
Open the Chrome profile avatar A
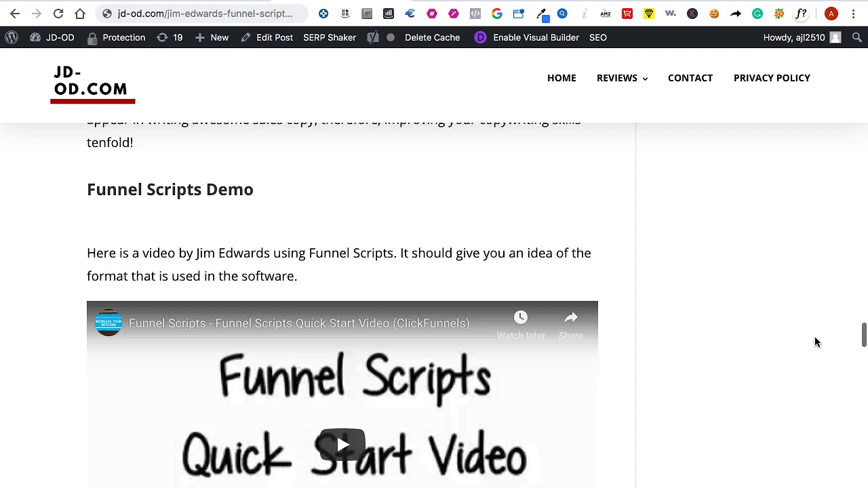point(831,14)
